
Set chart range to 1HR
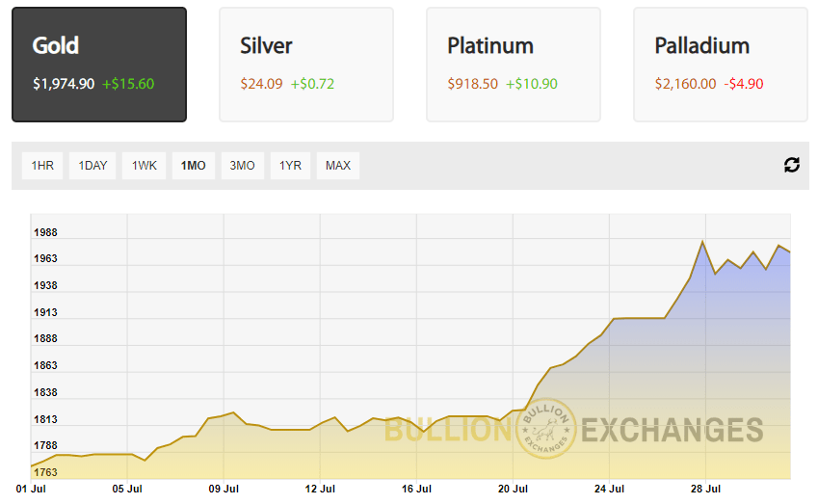coord(42,166)
